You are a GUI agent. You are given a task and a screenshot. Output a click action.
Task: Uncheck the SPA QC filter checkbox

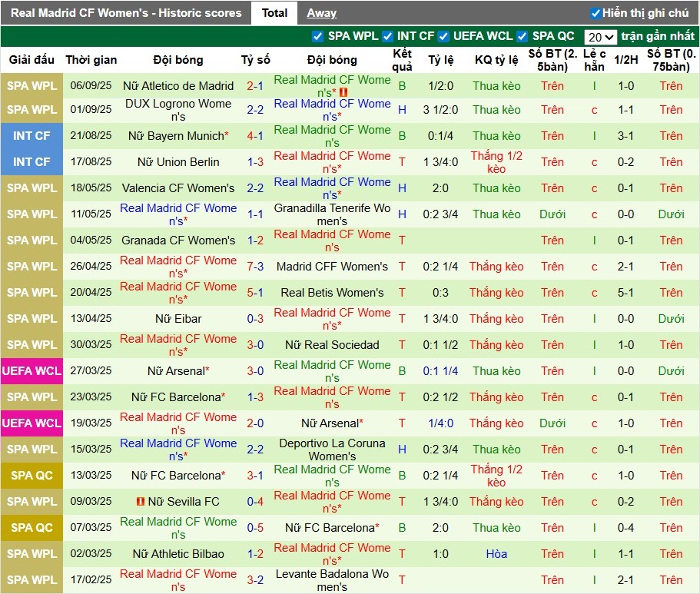click(x=523, y=36)
